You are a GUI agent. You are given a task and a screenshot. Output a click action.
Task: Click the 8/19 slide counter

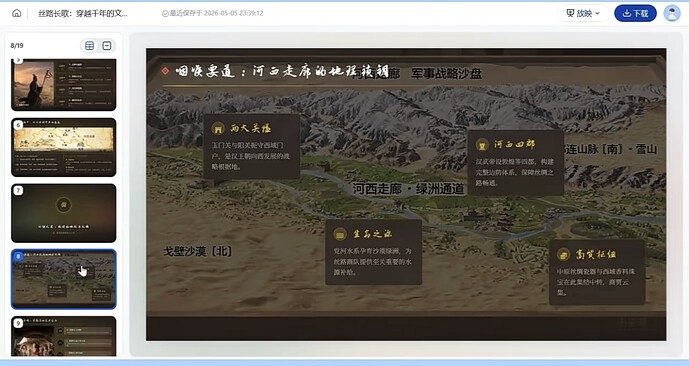coord(17,46)
